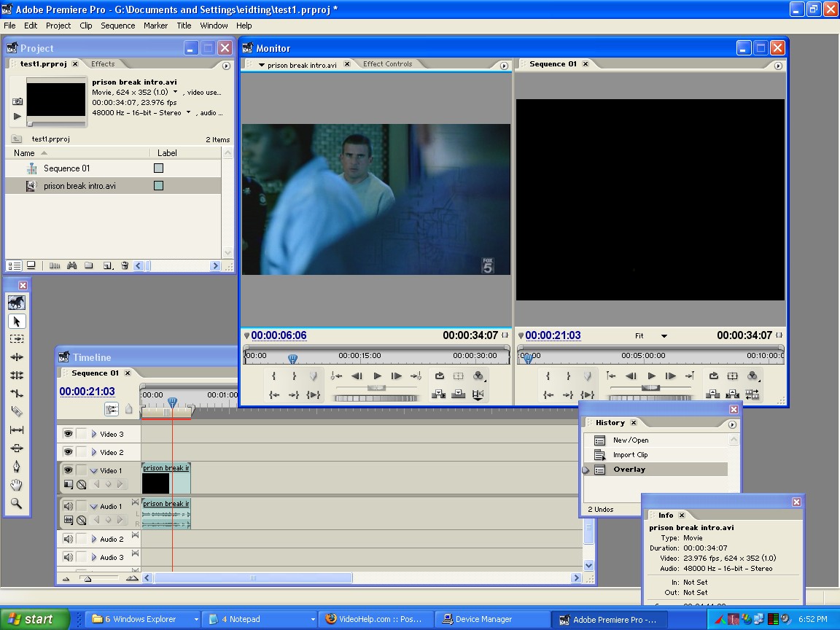The height and width of the screenshot is (630, 840).
Task: Open the History palette flyout menu
Action: 732,425
